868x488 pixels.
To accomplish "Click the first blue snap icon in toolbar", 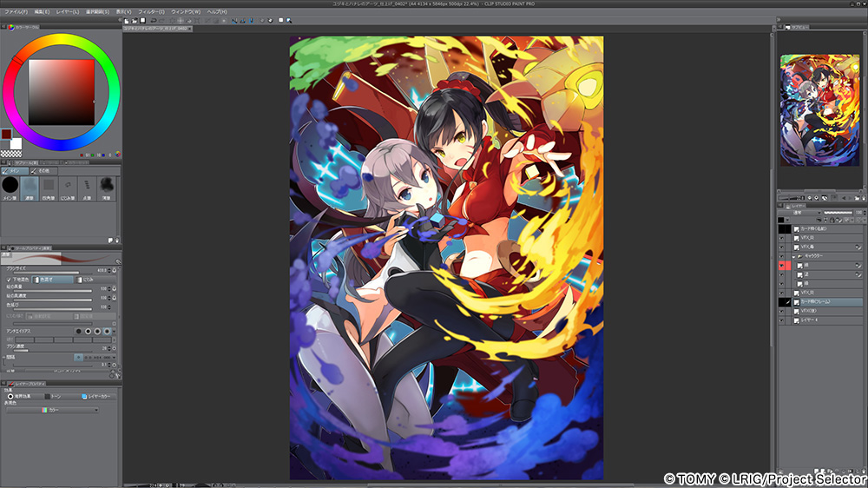I will pos(234,21).
